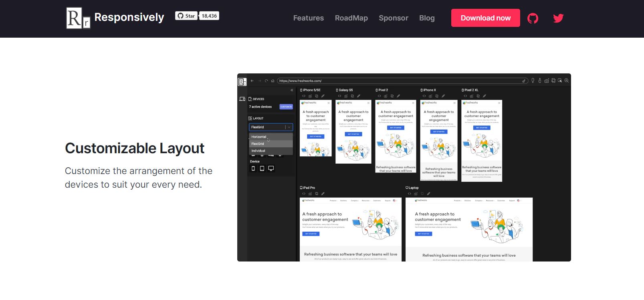This screenshot has height=300, width=644.
Task: Open devtools icon for iPhone 5/SE
Action: pos(304,96)
